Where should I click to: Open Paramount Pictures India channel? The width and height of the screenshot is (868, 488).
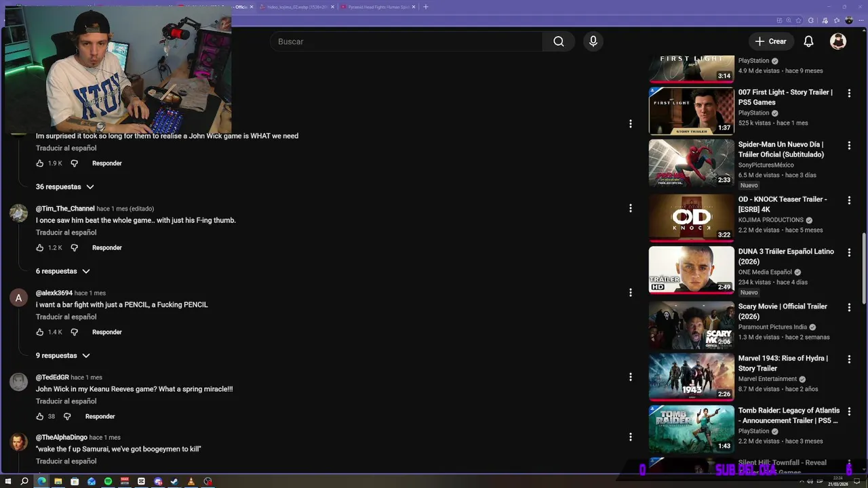772,327
